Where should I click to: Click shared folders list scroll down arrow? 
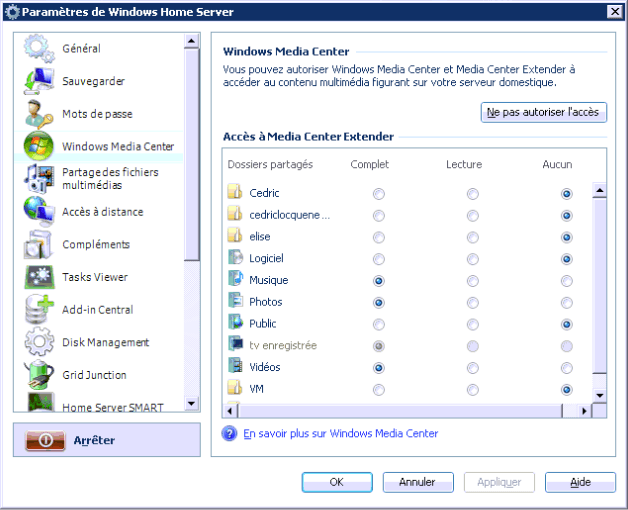point(600,396)
